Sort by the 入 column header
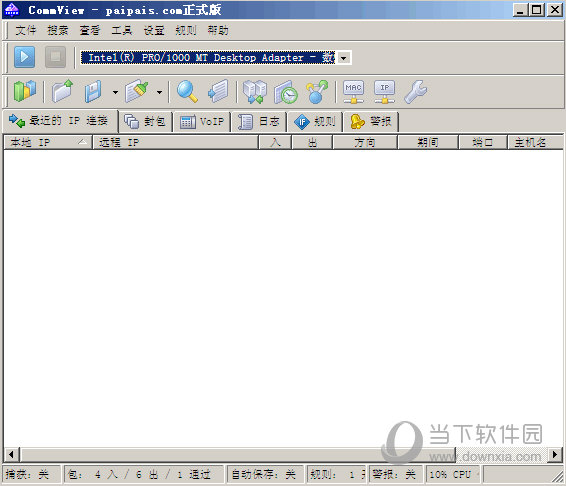The height and width of the screenshot is (486, 566). tap(275, 143)
